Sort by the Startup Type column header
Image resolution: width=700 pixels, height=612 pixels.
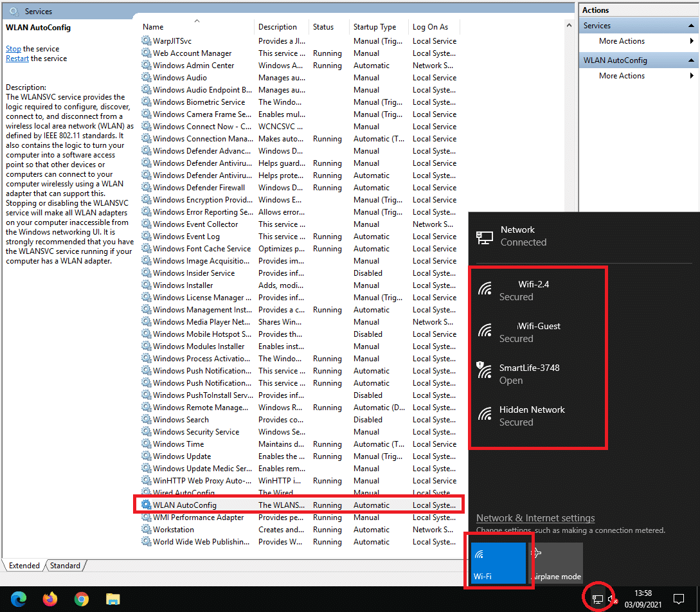[x=379, y=27]
